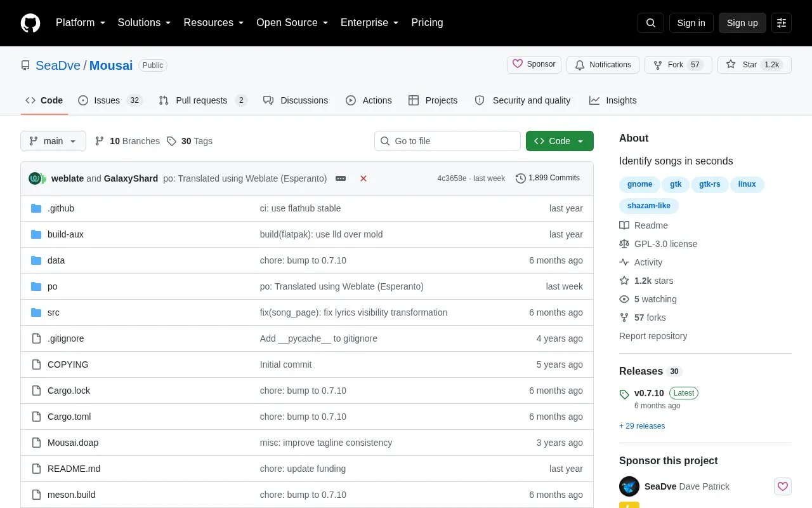Expand the Enterprise menu
Screen dimensions: 812x508
point(369,23)
